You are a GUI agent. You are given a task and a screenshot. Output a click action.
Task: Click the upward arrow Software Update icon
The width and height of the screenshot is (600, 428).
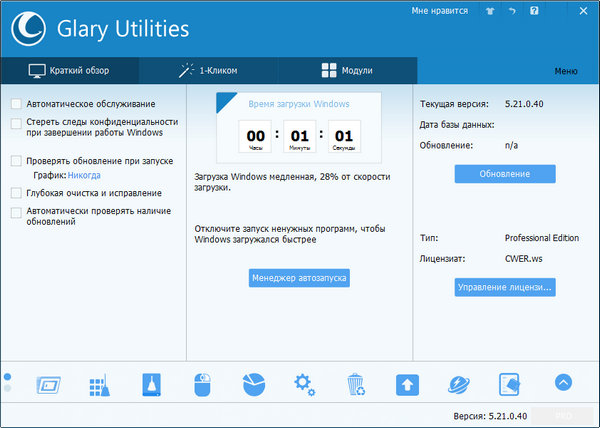pyautogui.click(x=407, y=383)
